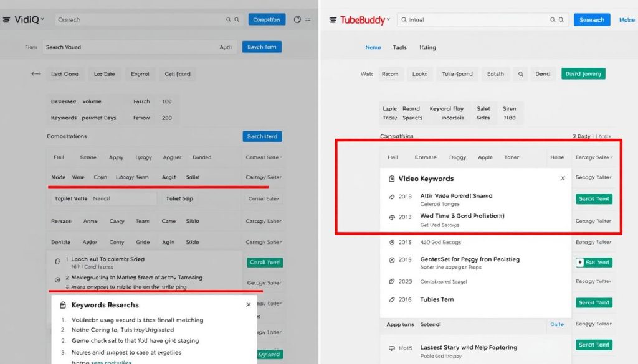Switch to the Tacls tab in TubeBuddy

click(x=399, y=47)
